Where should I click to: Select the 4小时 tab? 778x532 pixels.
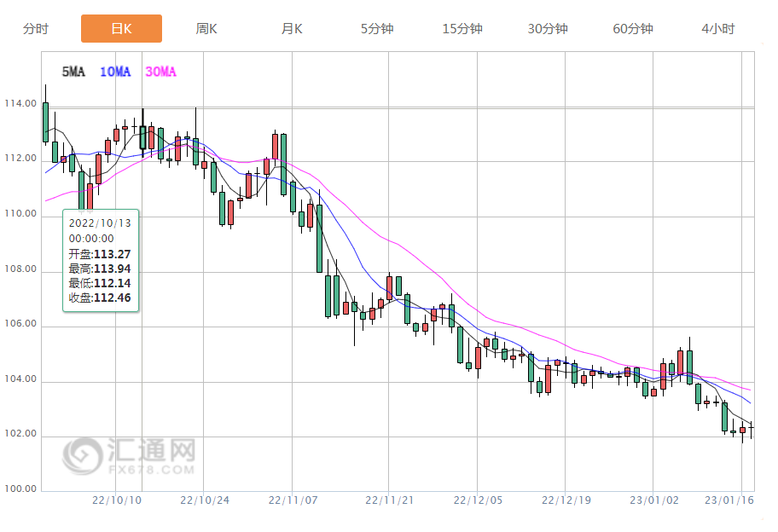[718, 28]
